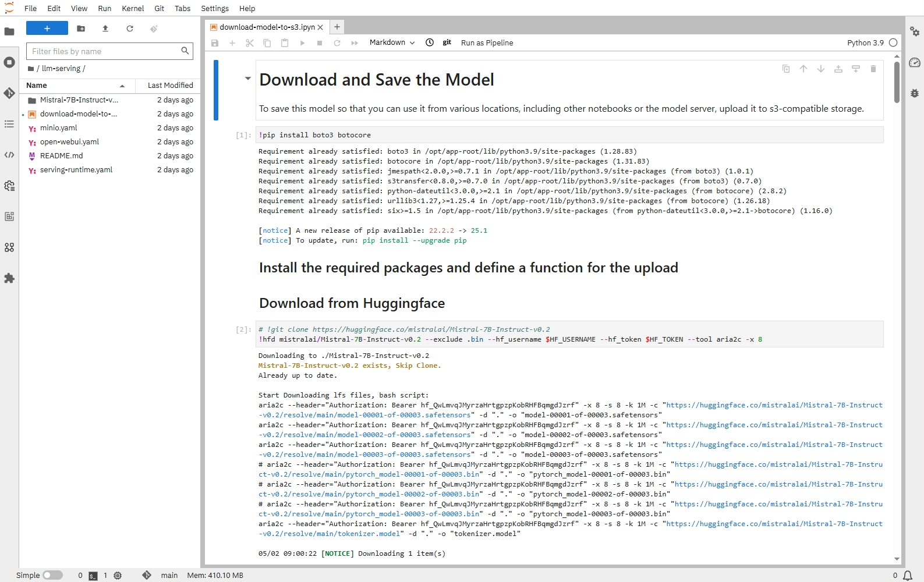
Task: Click the blue New Launcher button
Action: pyautogui.click(x=47, y=29)
